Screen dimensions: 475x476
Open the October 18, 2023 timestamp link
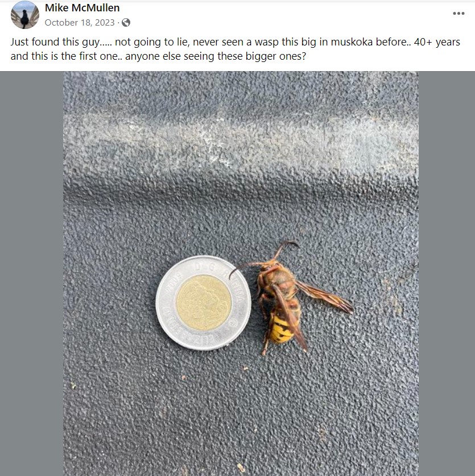(79, 23)
